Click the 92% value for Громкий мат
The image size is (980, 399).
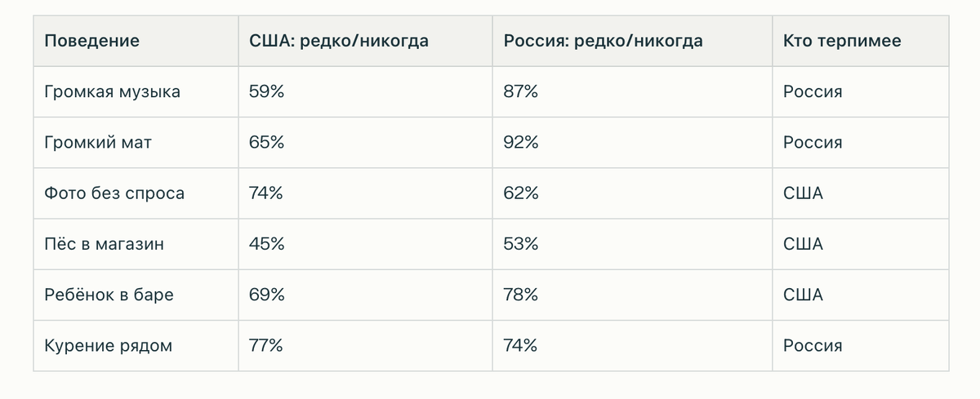point(520,143)
